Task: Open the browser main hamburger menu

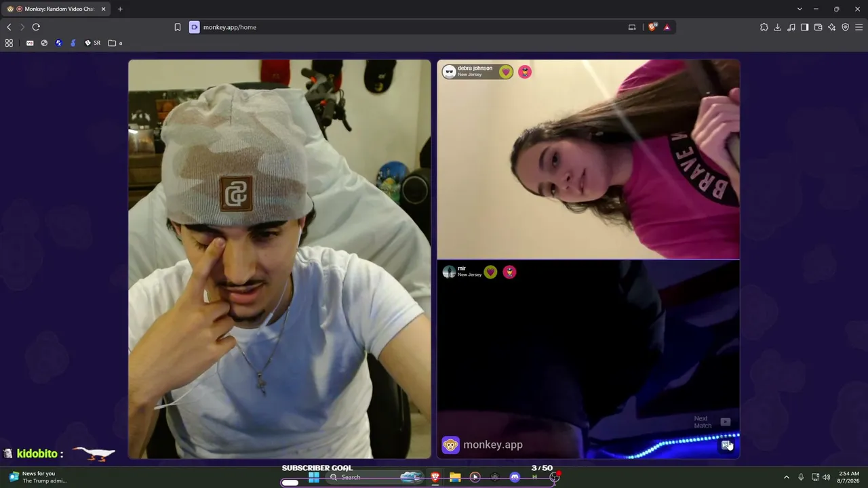Action: (859, 27)
